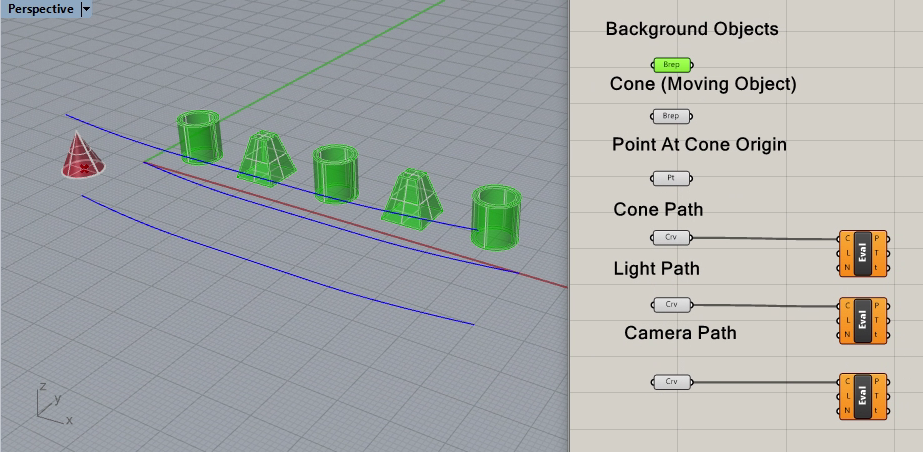Click the Eval component wired to Camera Path

coord(862,396)
